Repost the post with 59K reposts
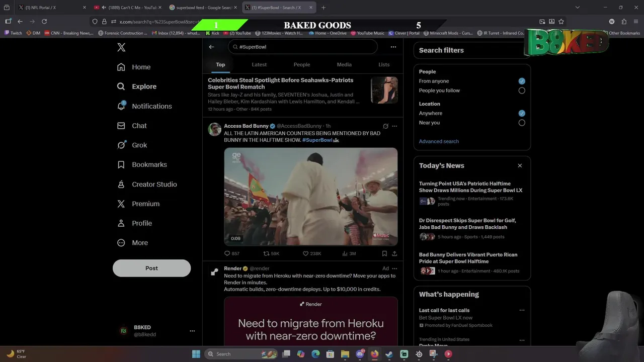 pyautogui.click(x=271, y=253)
